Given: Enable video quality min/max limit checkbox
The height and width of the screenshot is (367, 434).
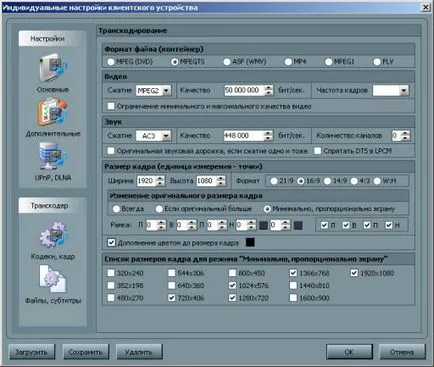Looking at the screenshot, I should 111,106.
